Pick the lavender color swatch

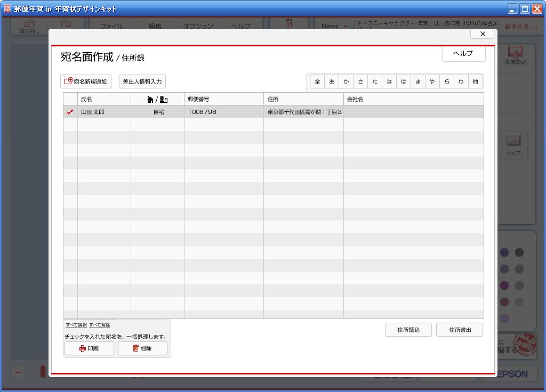tap(504, 318)
